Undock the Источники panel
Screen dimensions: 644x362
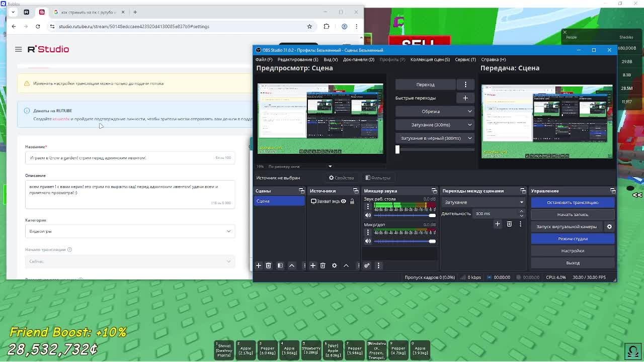tap(356, 191)
